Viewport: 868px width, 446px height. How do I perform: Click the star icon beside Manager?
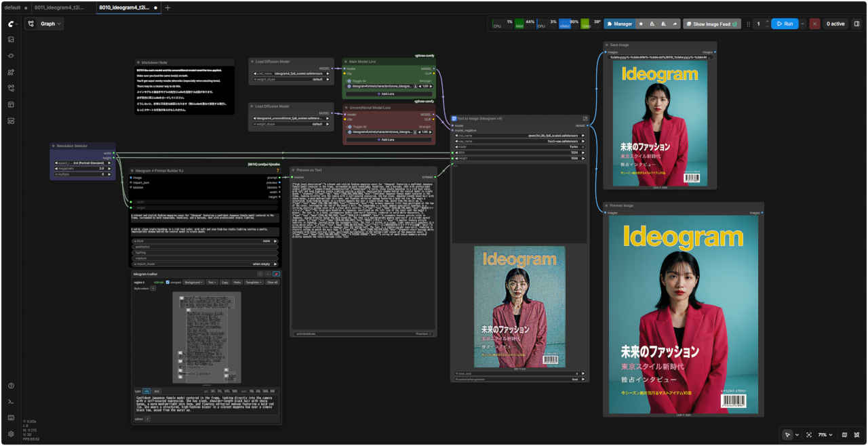(641, 24)
